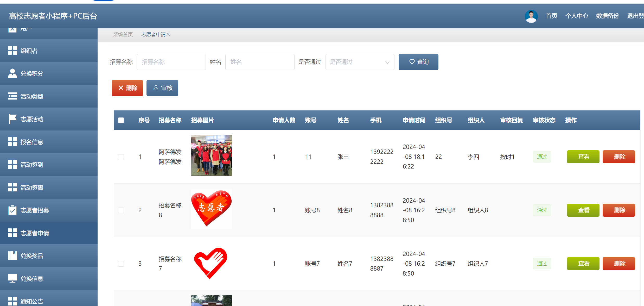Click the 兑换积分 person icon
644x306 pixels.
pos(12,73)
